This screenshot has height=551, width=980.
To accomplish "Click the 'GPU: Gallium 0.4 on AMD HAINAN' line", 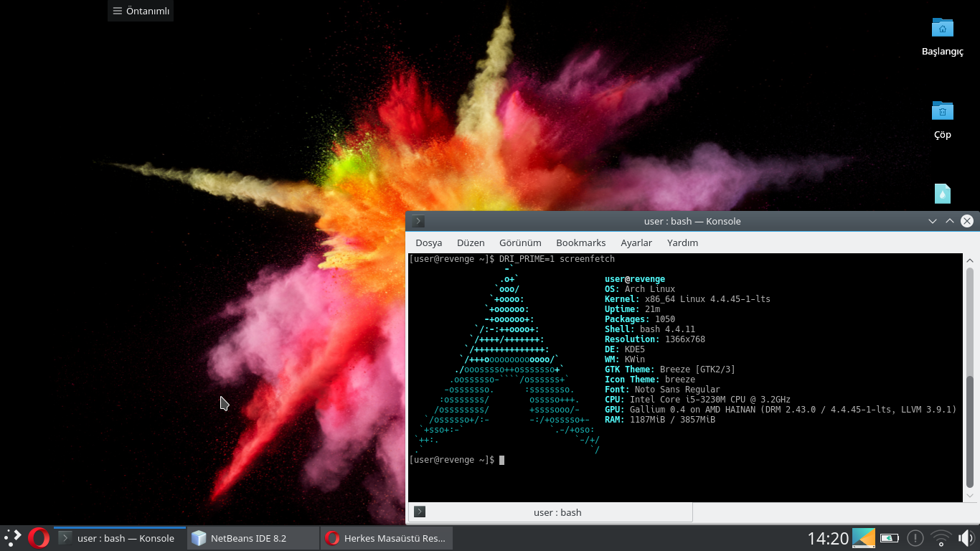I will click(x=781, y=410).
